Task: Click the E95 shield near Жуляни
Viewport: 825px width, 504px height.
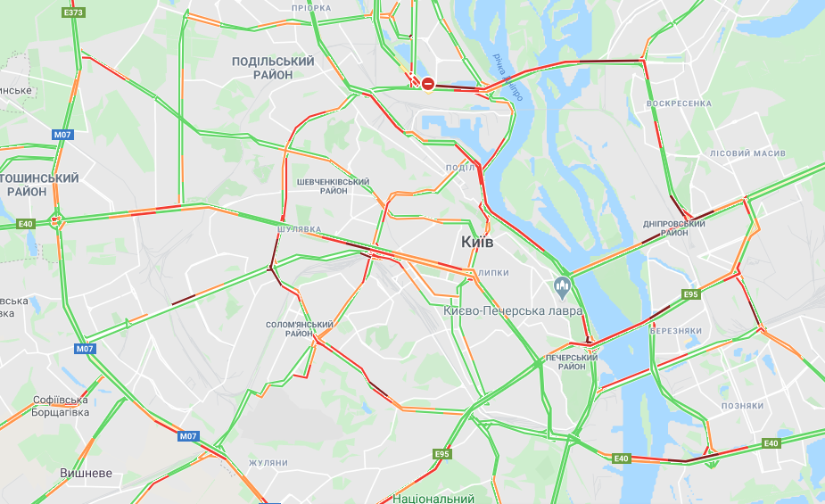Action: pyautogui.click(x=442, y=454)
